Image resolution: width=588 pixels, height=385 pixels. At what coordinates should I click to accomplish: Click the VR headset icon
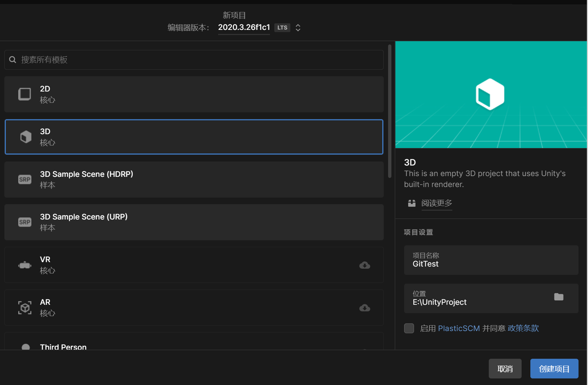tap(25, 265)
